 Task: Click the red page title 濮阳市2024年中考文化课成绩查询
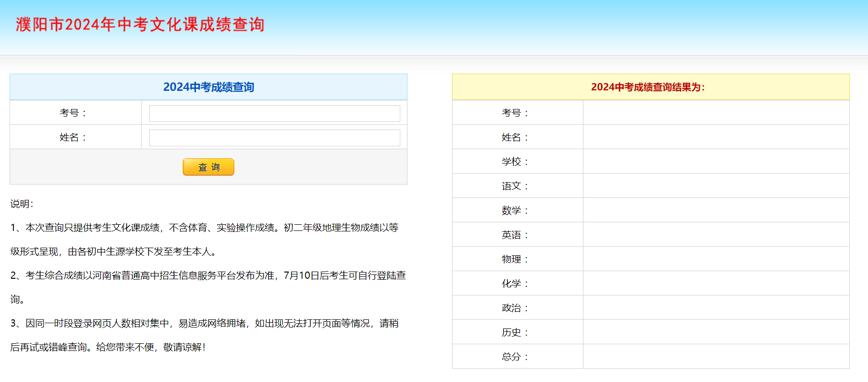140,24
